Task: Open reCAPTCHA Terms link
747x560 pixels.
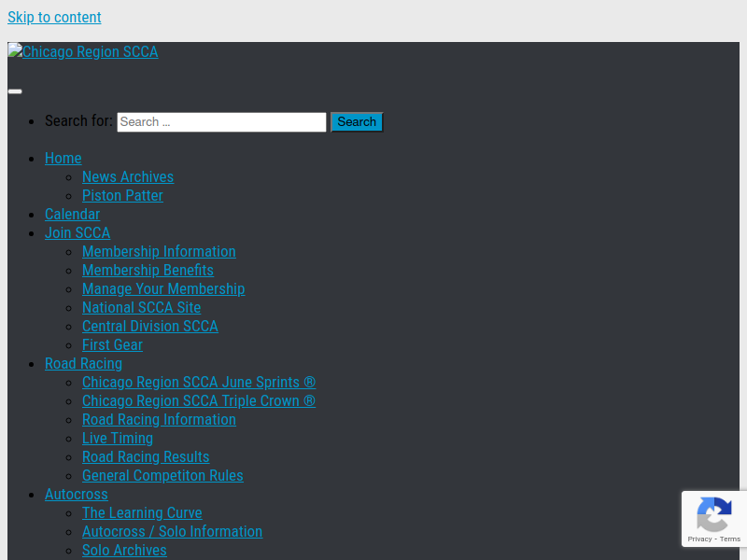Action: [730, 539]
